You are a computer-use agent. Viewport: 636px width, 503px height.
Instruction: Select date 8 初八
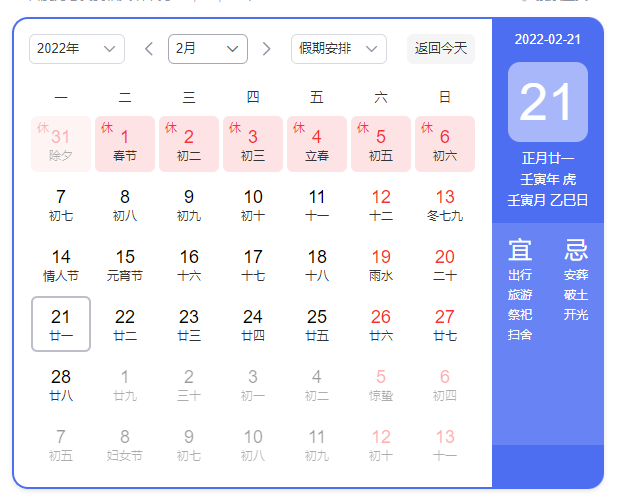coord(125,204)
